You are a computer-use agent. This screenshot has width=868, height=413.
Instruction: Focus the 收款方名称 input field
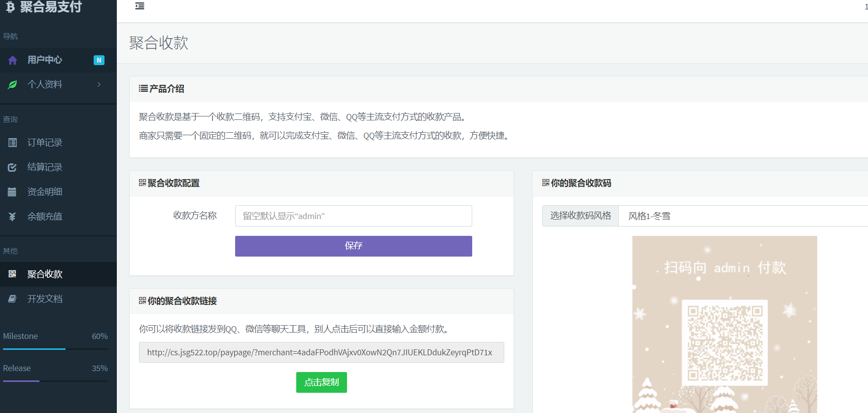coord(353,216)
